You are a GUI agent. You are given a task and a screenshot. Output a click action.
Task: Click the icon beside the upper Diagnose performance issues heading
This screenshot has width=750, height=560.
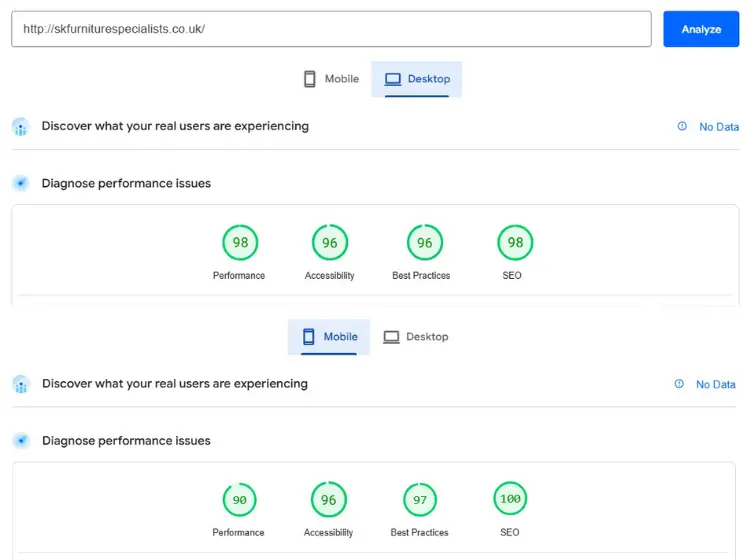[x=21, y=183]
